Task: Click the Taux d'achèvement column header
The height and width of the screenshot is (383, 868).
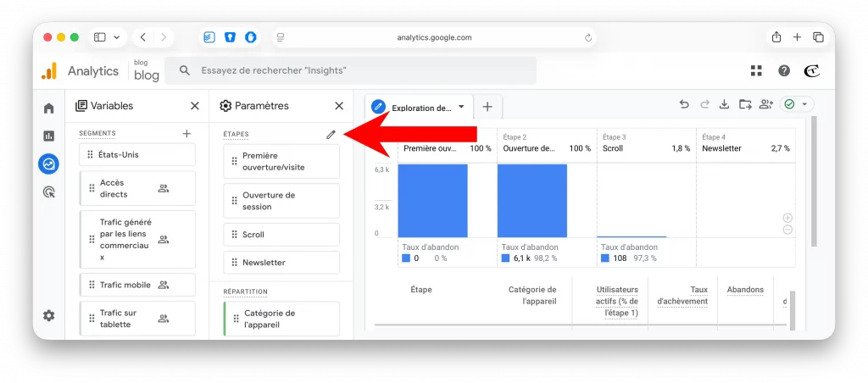Action: coord(682,296)
